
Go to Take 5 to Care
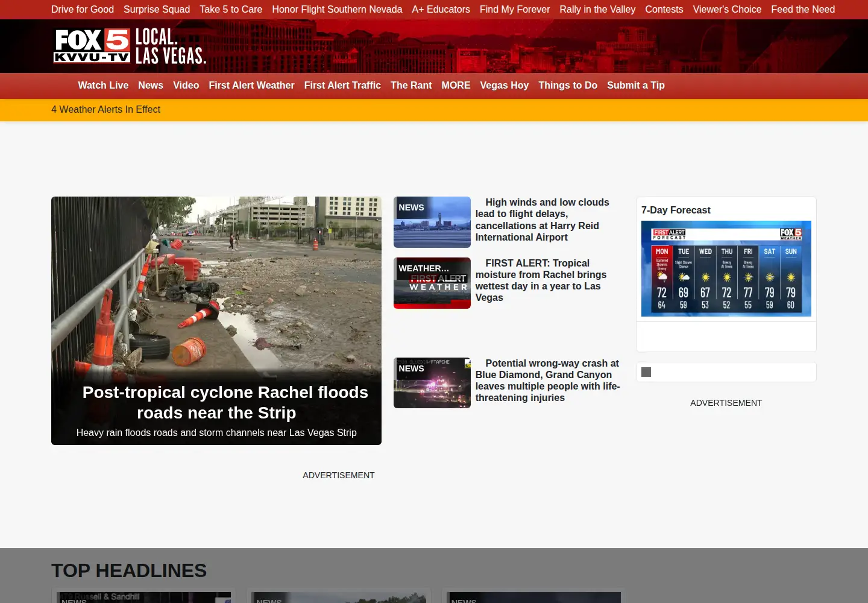tap(231, 10)
